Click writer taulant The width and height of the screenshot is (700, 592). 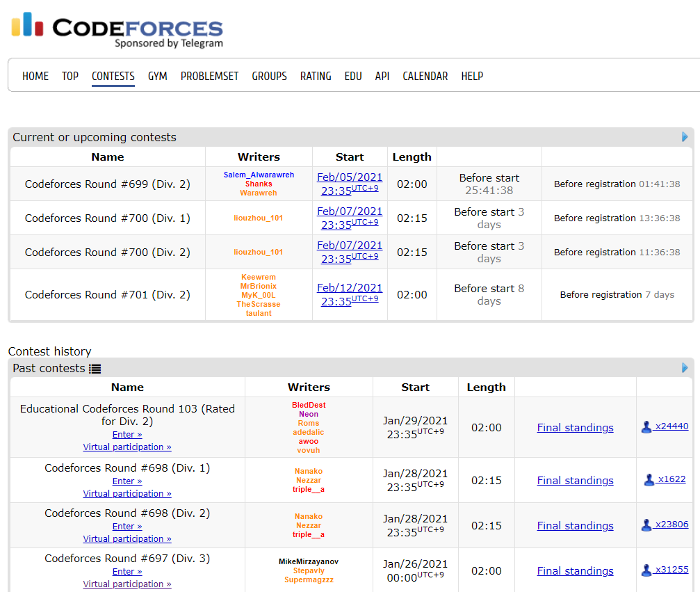click(259, 313)
